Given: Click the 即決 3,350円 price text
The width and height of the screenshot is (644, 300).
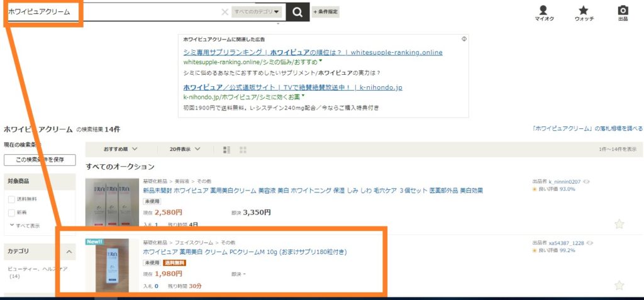Looking at the screenshot, I should 251,213.
